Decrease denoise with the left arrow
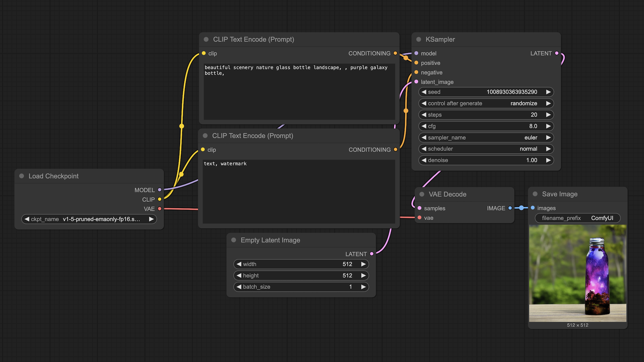Screen dimensions: 644x362 [x=424, y=160]
